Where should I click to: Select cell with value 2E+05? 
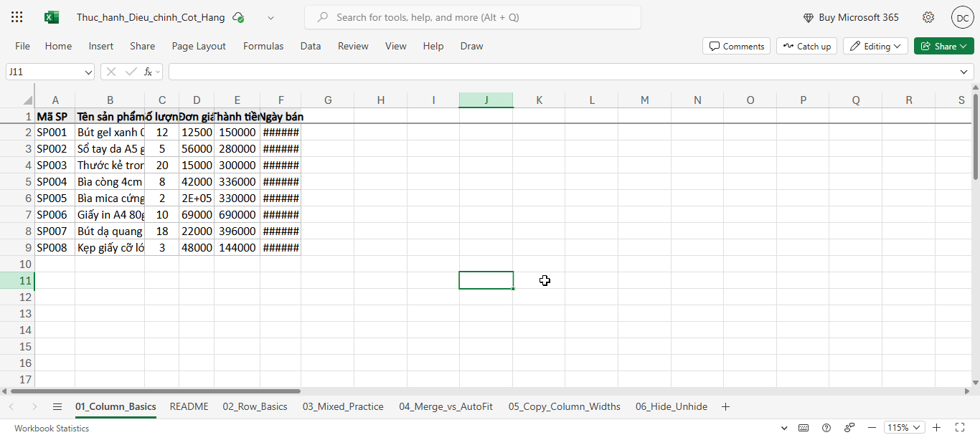(197, 199)
